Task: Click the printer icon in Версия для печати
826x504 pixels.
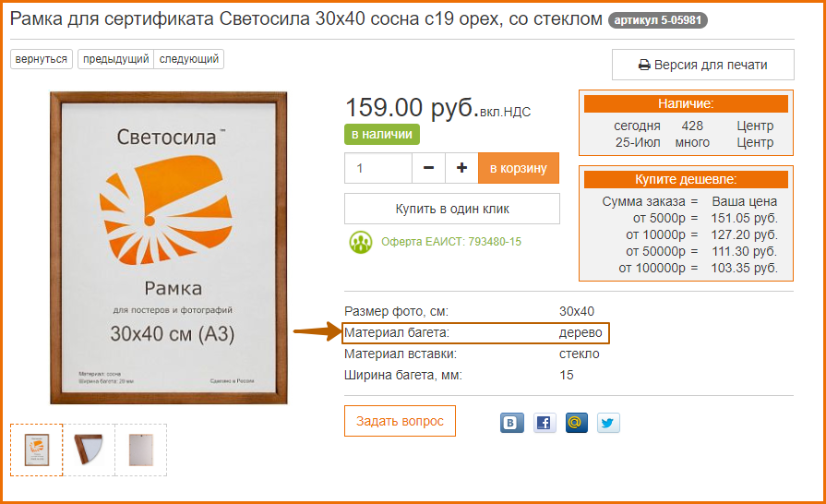Action: click(644, 66)
